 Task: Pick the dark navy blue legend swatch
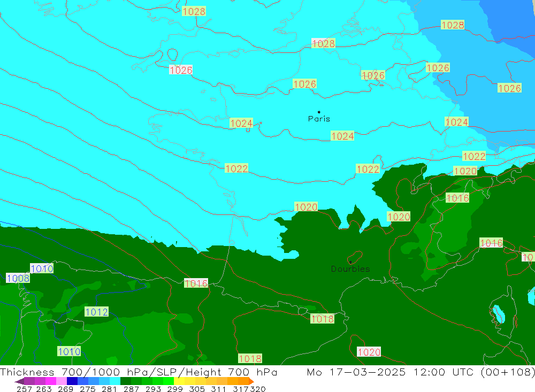pos(72,381)
